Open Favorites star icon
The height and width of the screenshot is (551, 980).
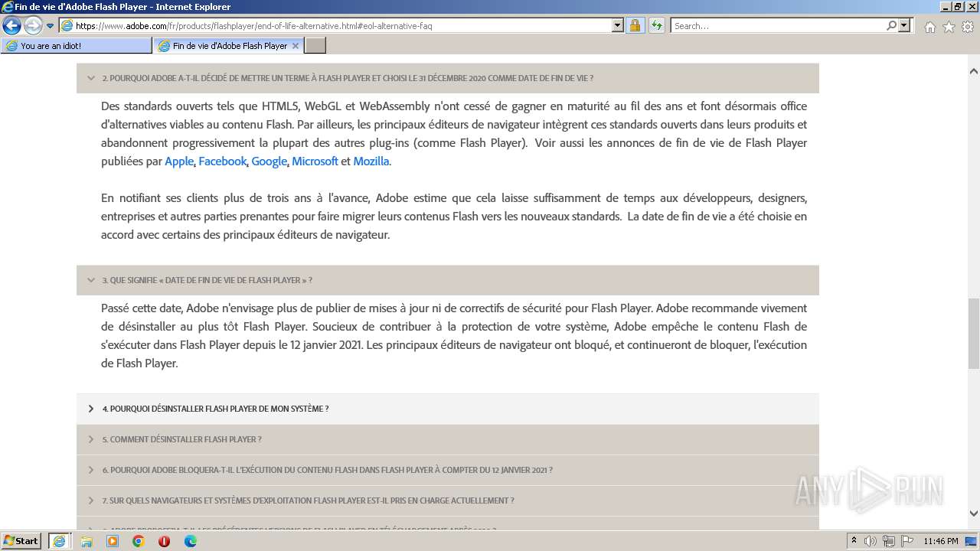949,27
